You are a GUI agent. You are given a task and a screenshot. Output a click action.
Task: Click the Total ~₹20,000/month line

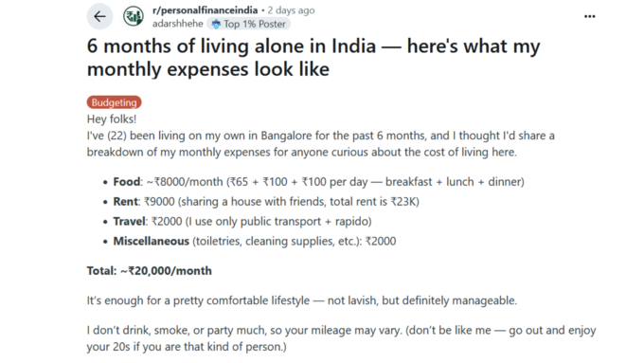(x=149, y=271)
